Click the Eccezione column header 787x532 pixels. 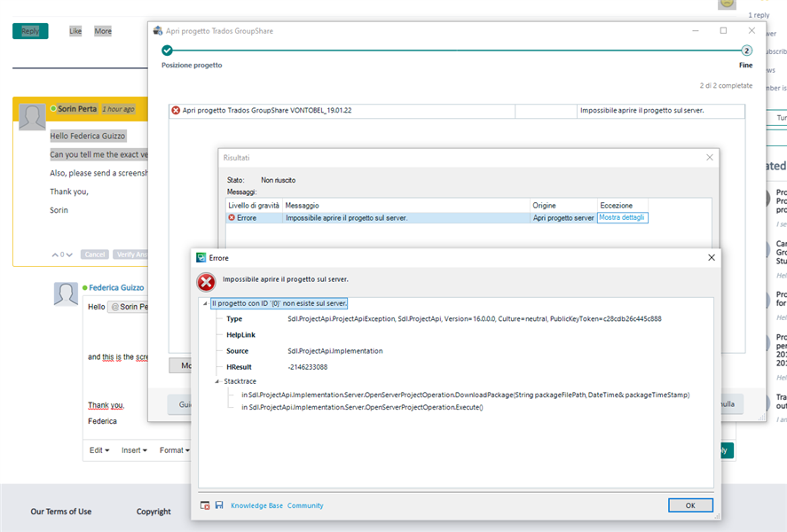tap(622, 206)
